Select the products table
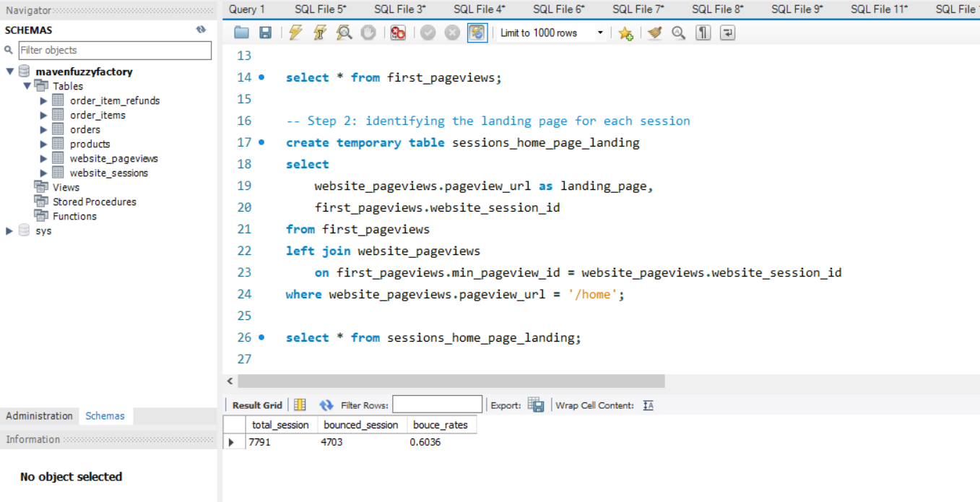 pos(90,144)
